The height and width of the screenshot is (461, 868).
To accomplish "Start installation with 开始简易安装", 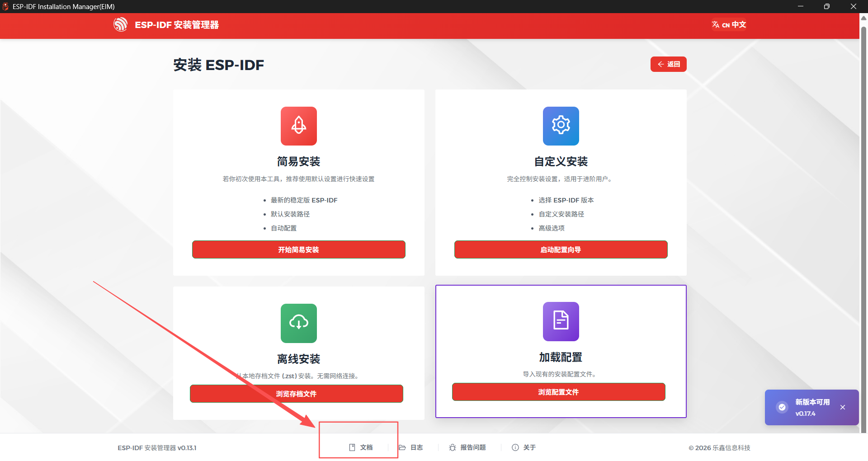I will click(x=299, y=249).
